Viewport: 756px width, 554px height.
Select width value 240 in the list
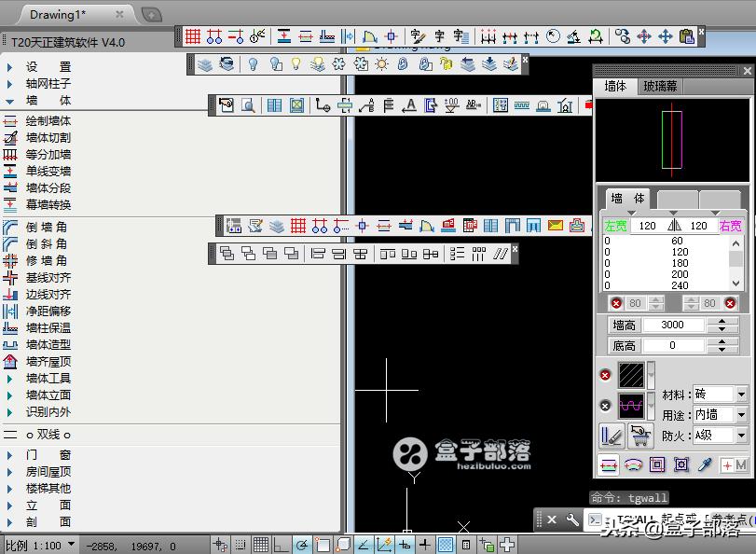click(x=679, y=286)
